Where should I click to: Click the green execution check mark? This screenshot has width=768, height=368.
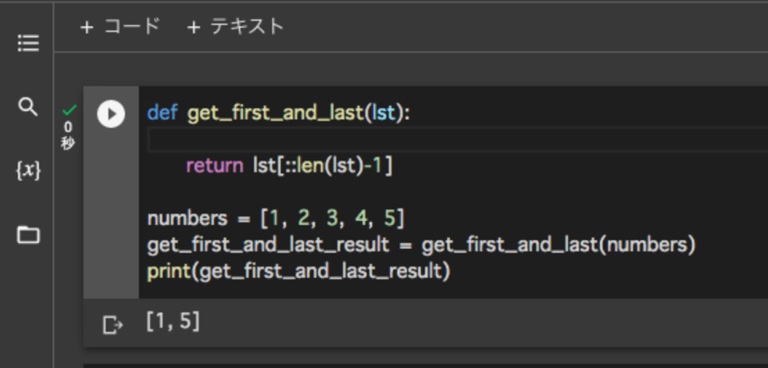click(x=69, y=110)
